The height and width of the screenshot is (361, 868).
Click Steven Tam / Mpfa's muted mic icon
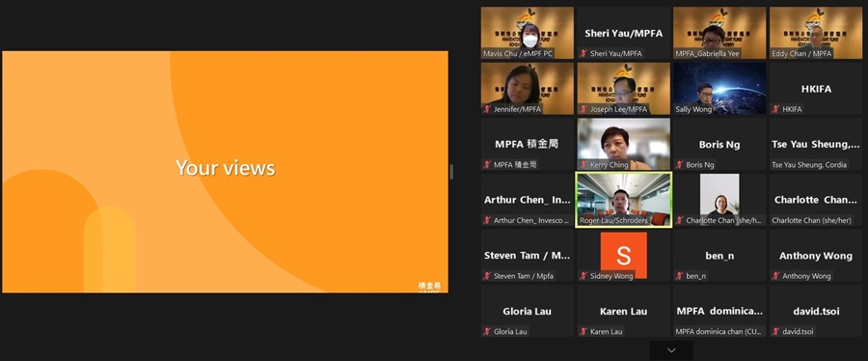pos(487,276)
